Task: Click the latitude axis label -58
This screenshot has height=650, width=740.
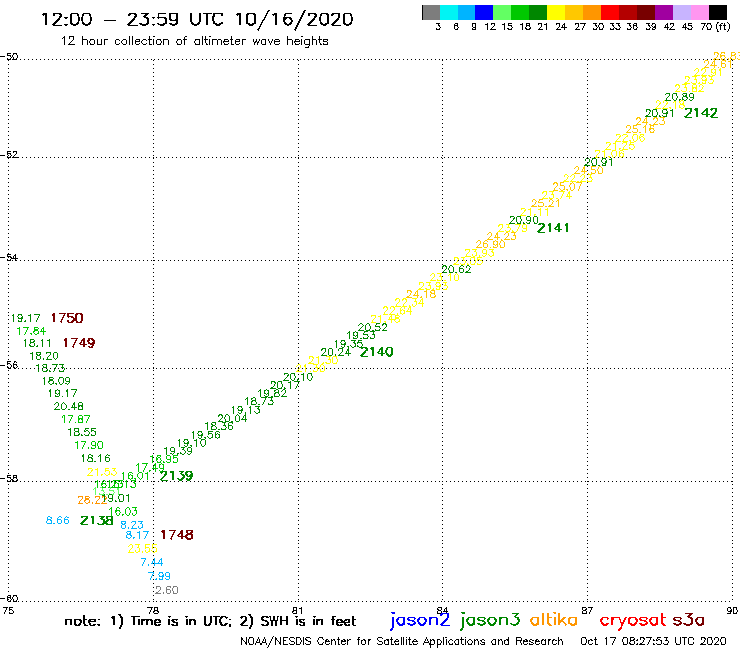Action: click(9, 478)
